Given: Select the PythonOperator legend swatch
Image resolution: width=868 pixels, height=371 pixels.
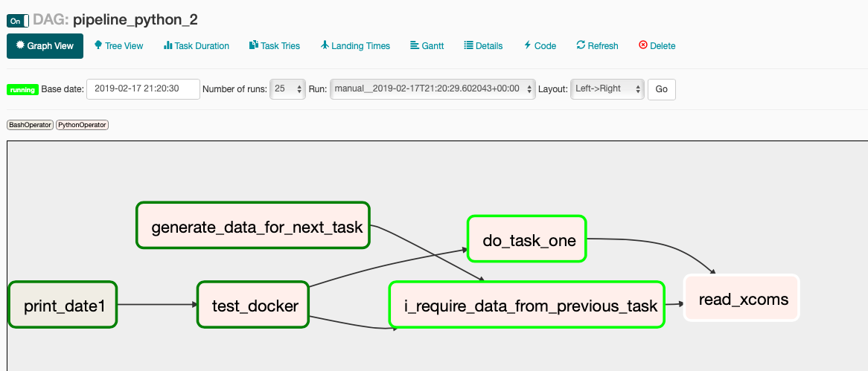Looking at the screenshot, I should point(82,125).
